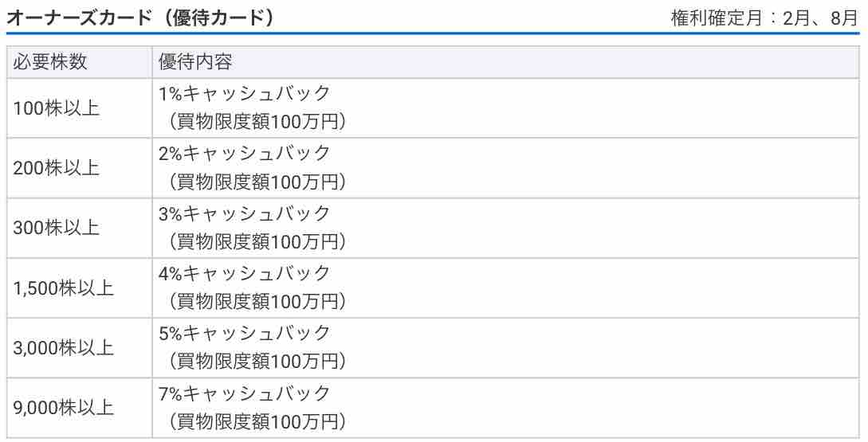
Task: Click the オーナーズカード（優待カード） heading
Action: [x=140, y=18]
